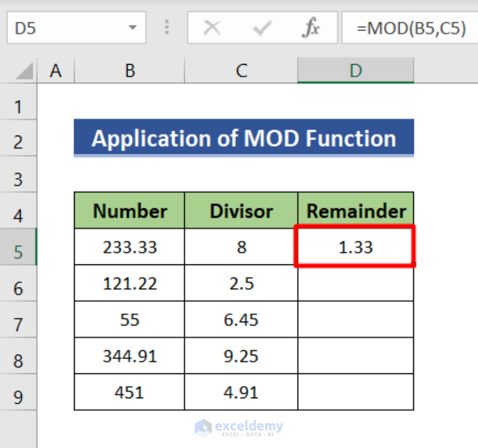
Task: Click the formula bar resize dots handle
Action: coord(167,27)
